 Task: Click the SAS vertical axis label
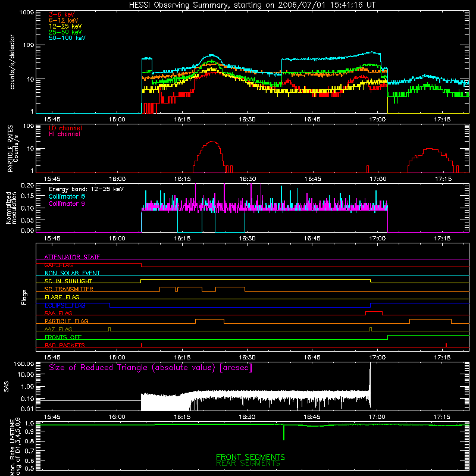pyautogui.click(x=7, y=387)
